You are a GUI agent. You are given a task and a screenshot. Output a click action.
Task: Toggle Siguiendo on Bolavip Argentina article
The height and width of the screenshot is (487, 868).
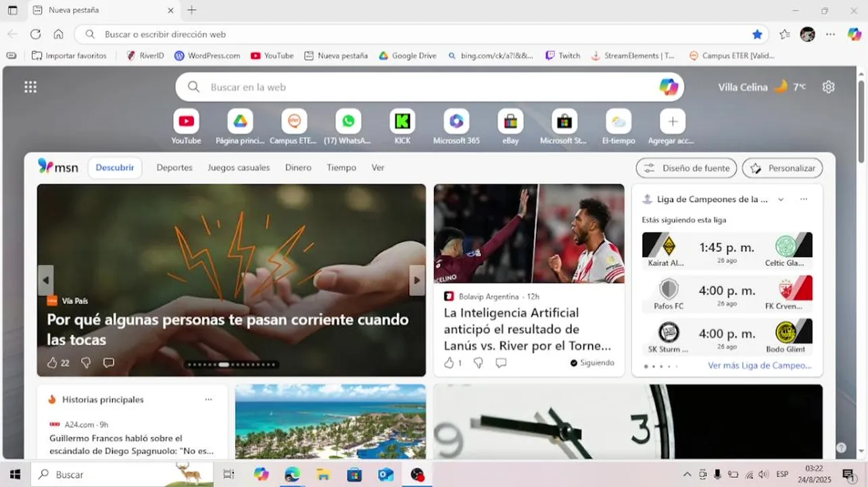pyautogui.click(x=592, y=363)
